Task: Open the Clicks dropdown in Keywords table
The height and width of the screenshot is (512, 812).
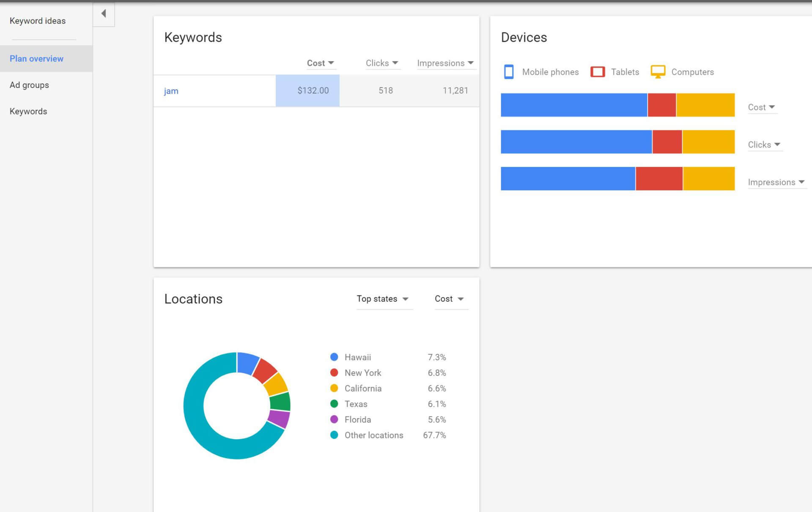Action: pos(382,63)
